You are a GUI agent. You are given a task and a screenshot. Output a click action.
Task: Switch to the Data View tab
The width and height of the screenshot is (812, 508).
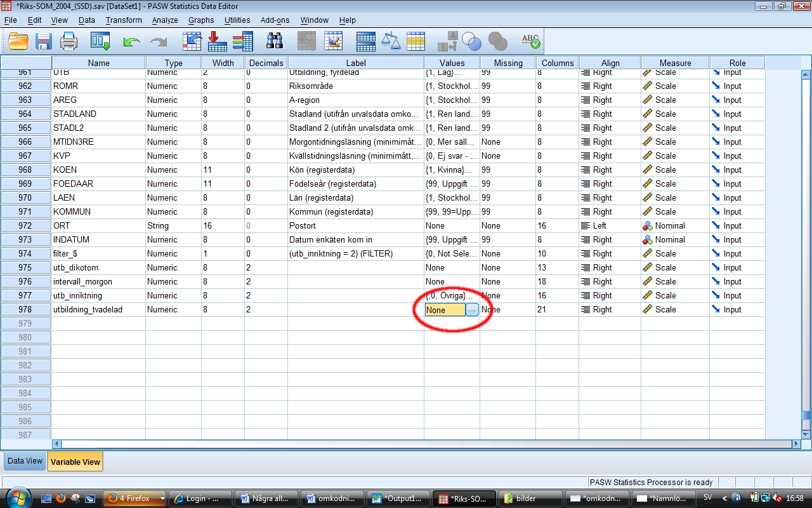coord(25,461)
